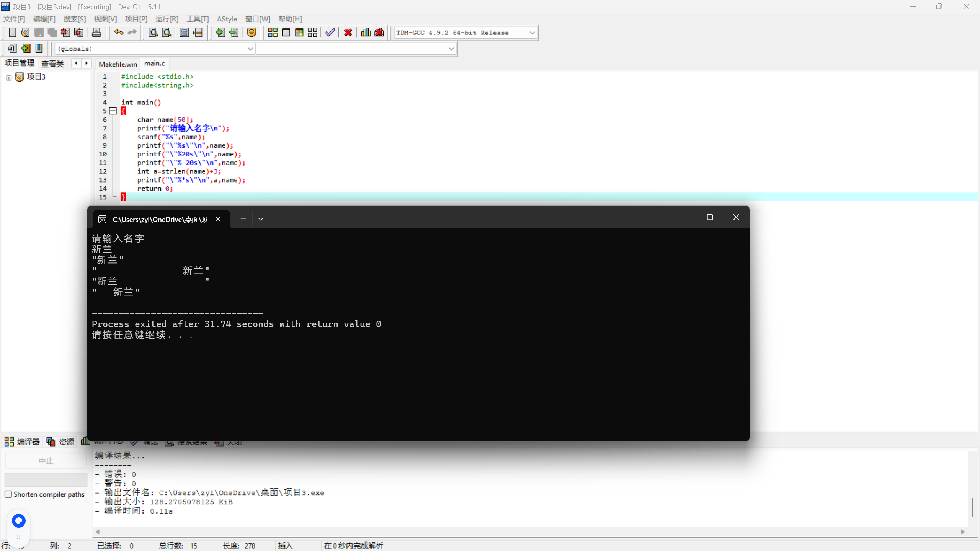Open the 运行[R] menu
This screenshot has width=980, height=551.
[167, 19]
